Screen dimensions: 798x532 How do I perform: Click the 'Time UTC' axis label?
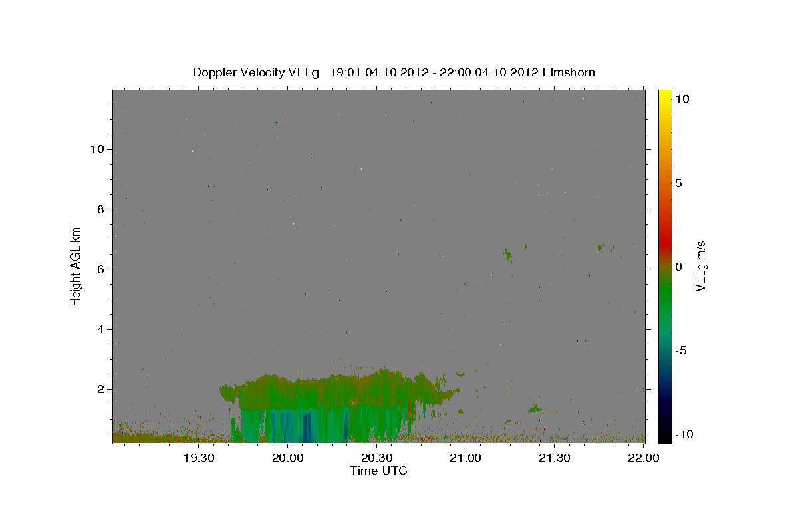(x=378, y=471)
